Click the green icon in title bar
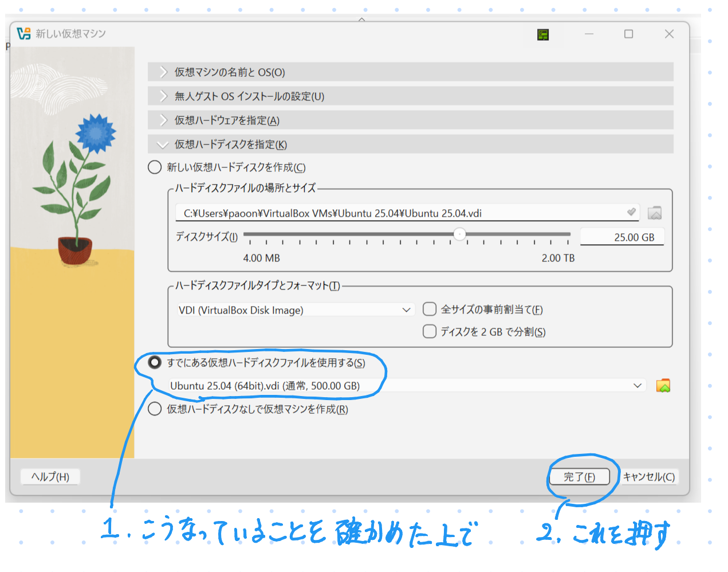Viewport: 728px width, 572px height. [x=542, y=35]
